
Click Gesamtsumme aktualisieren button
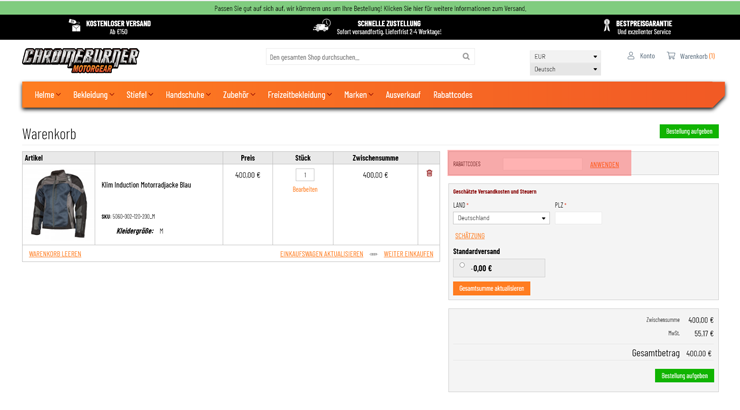(491, 288)
